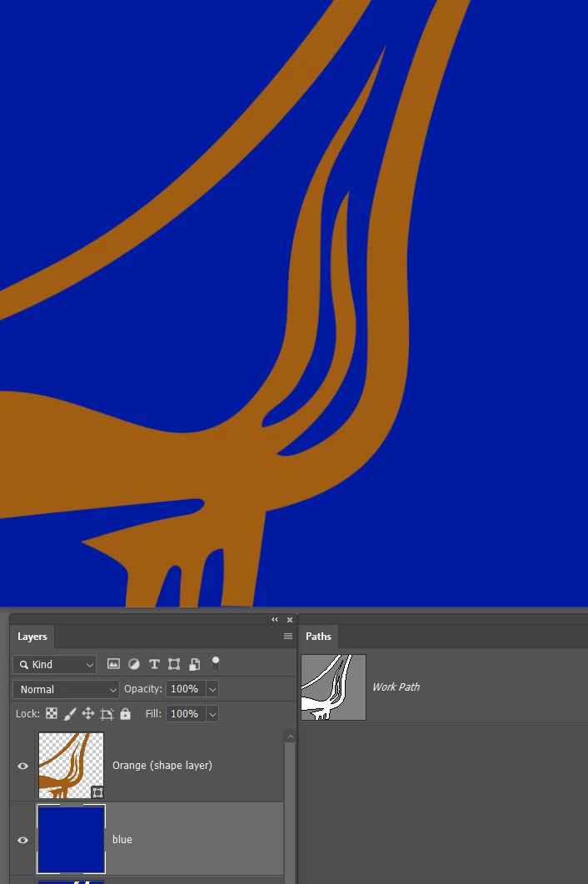Filter layers by shape layers icon
This screenshot has width=588, height=884.
click(x=174, y=664)
